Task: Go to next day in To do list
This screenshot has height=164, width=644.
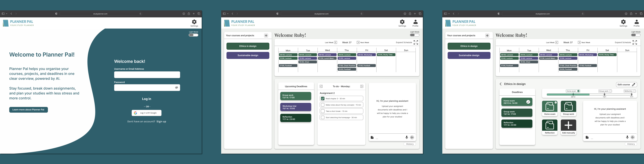Action: tap(361, 86)
